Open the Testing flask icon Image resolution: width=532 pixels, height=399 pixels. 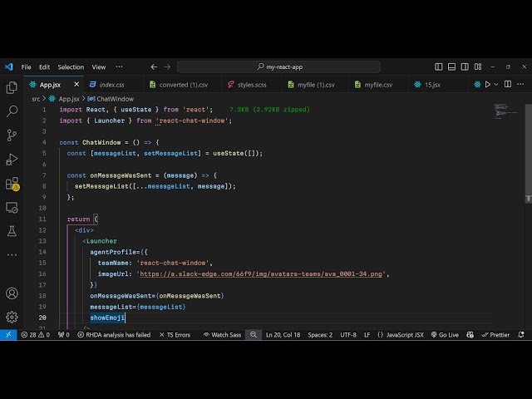coord(12,231)
